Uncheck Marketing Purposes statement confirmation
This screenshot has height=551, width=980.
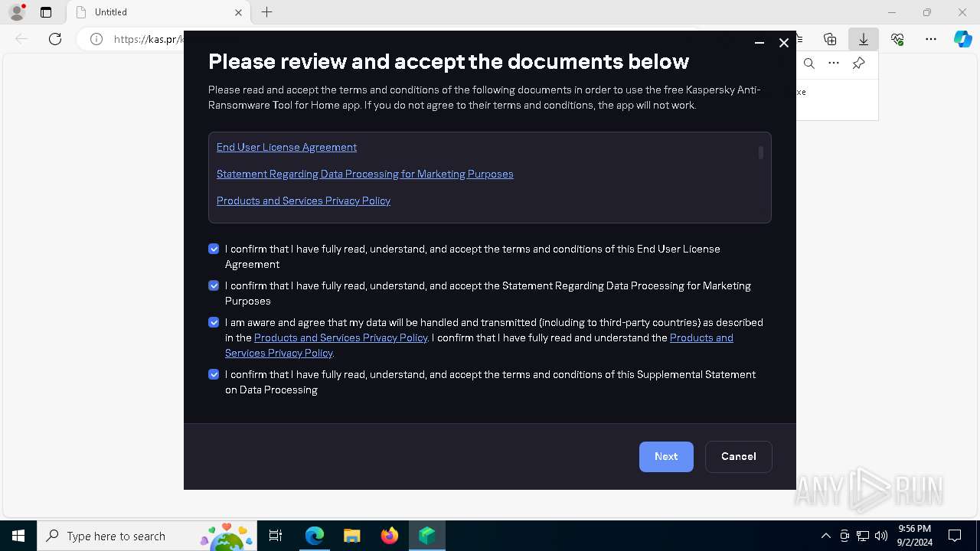coord(214,285)
